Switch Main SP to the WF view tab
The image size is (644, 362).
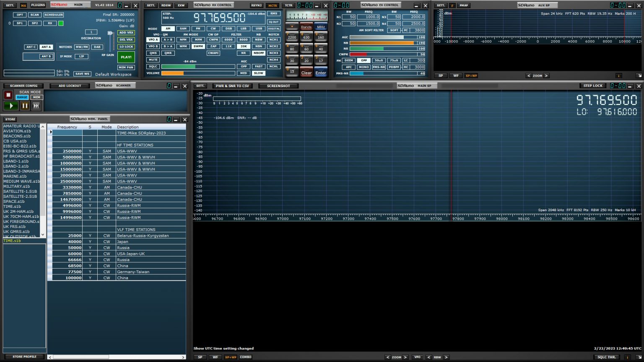pos(215,357)
